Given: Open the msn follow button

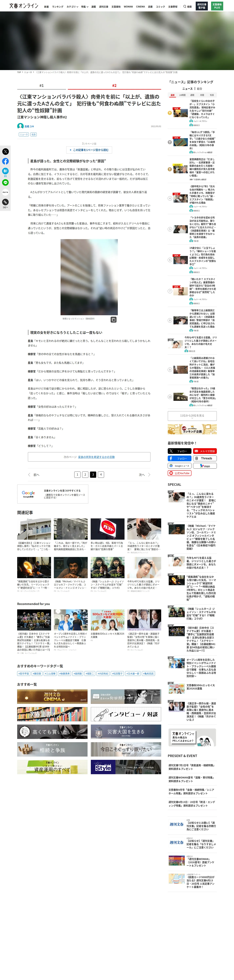Looking at the screenshot, I should [205, 466].
